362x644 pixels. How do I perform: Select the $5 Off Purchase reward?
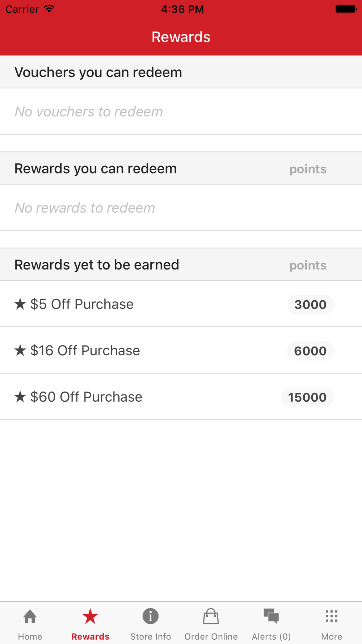[82, 304]
